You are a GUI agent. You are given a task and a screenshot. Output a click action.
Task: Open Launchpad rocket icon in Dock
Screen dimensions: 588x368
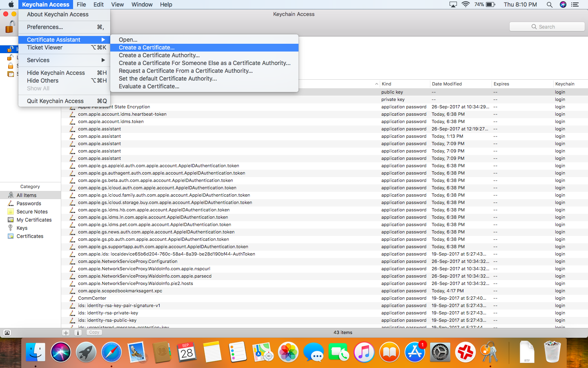[86, 352]
